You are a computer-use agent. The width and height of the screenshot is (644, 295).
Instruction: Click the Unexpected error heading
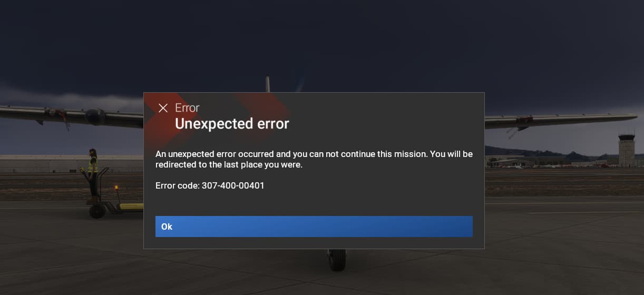pos(232,124)
